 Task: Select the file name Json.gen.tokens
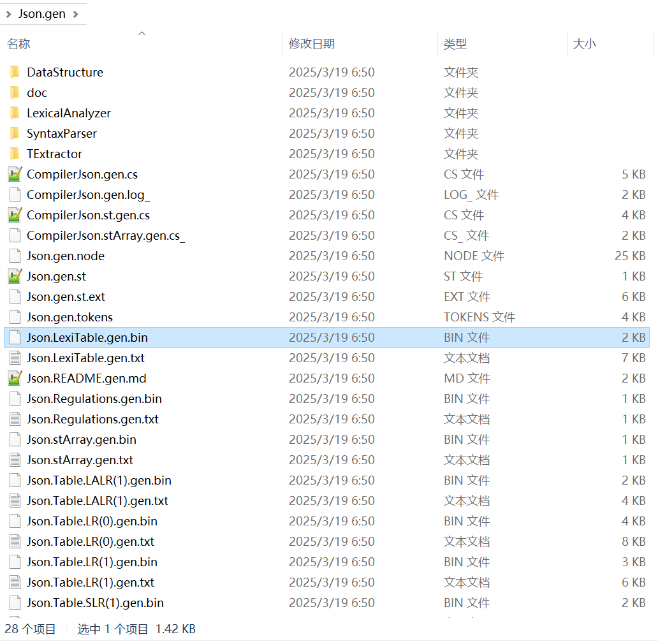[x=69, y=318]
